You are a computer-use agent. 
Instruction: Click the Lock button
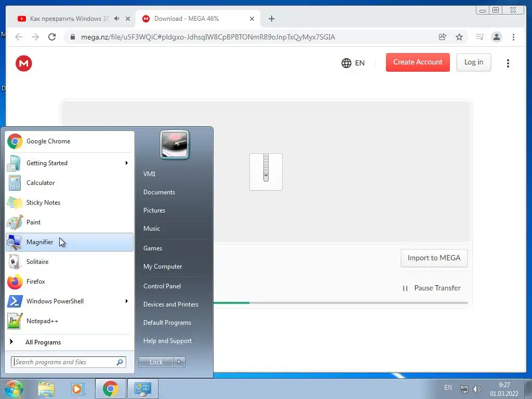[x=156, y=362]
